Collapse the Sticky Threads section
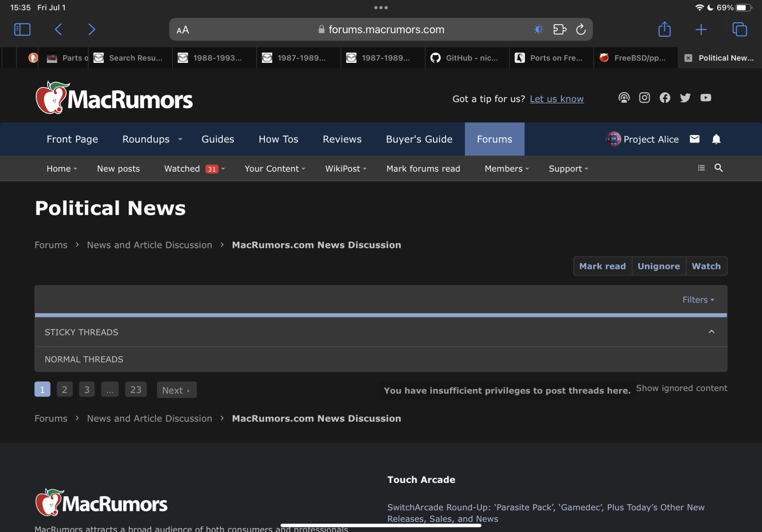This screenshot has height=532, width=762. [x=711, y=332]
